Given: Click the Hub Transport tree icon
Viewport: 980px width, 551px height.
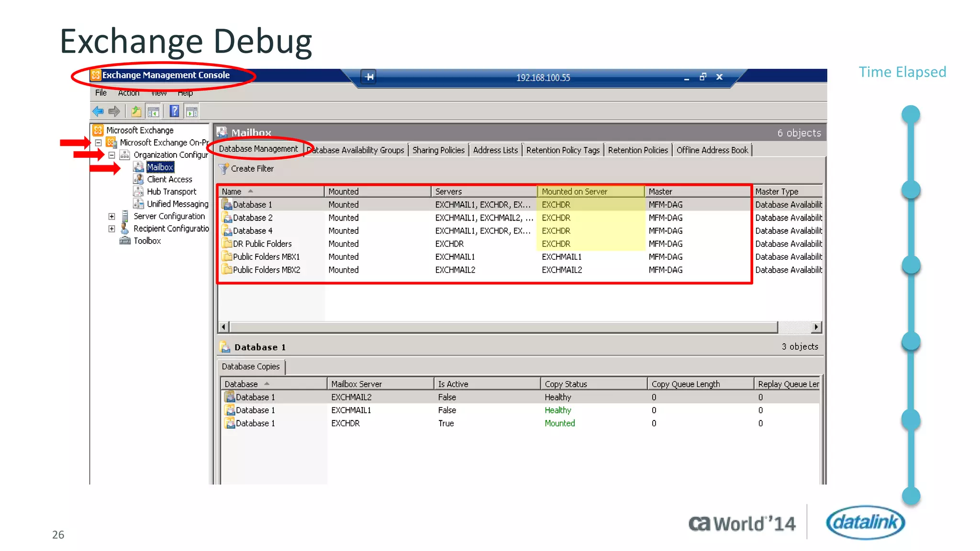Looking at the screenshot, I should pos(138,191).
